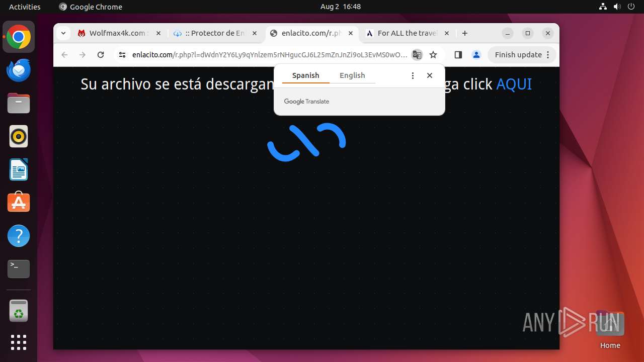This screenshot has width=644, height=362.
Task: Open the Google Chrome app menu in top bar
Action: pyautogui.click(x=91, y=7)
